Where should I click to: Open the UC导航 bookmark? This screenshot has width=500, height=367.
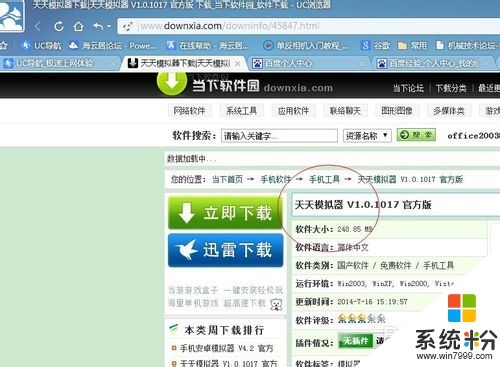pyautogui.click(x=41, y=45)
